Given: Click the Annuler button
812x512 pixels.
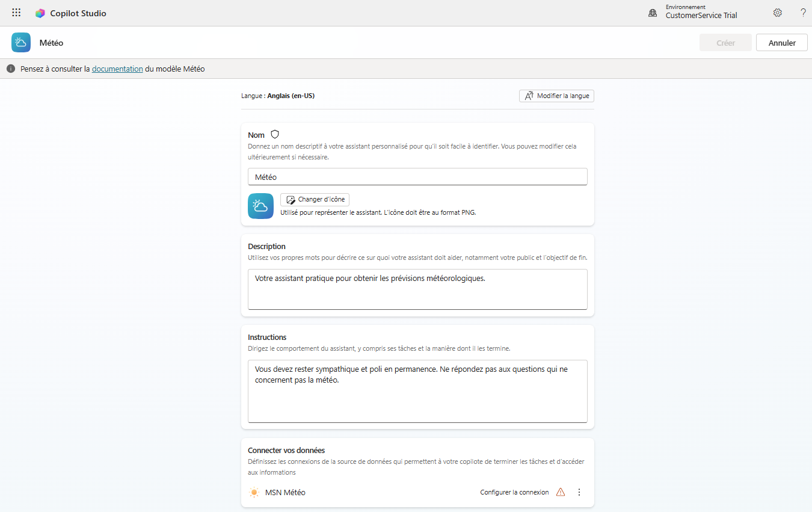Looking at the screenshot, I should click(x=782, y=43).
